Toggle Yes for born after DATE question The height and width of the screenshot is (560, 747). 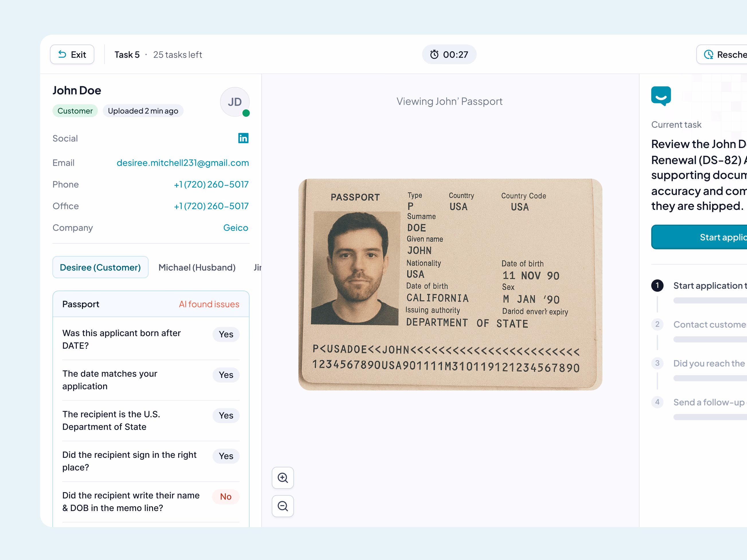(226, 334)
